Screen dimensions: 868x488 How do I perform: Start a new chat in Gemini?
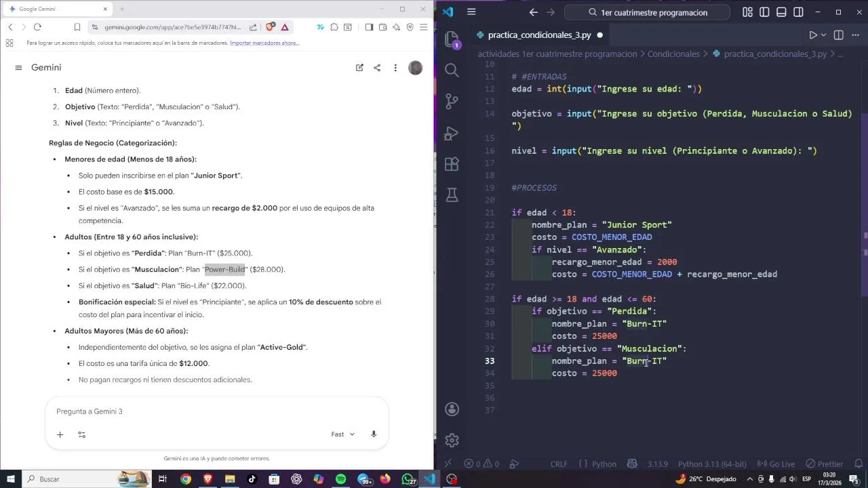point(359,68)
